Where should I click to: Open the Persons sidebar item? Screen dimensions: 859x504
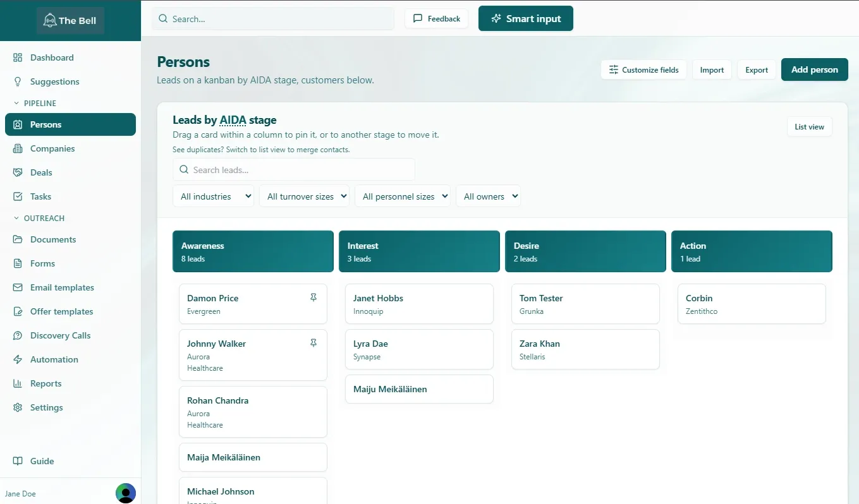click(70, 124)
